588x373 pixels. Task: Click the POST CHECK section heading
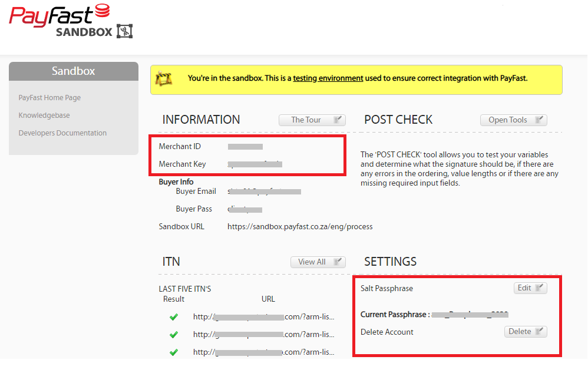click(x=398, y=120)
